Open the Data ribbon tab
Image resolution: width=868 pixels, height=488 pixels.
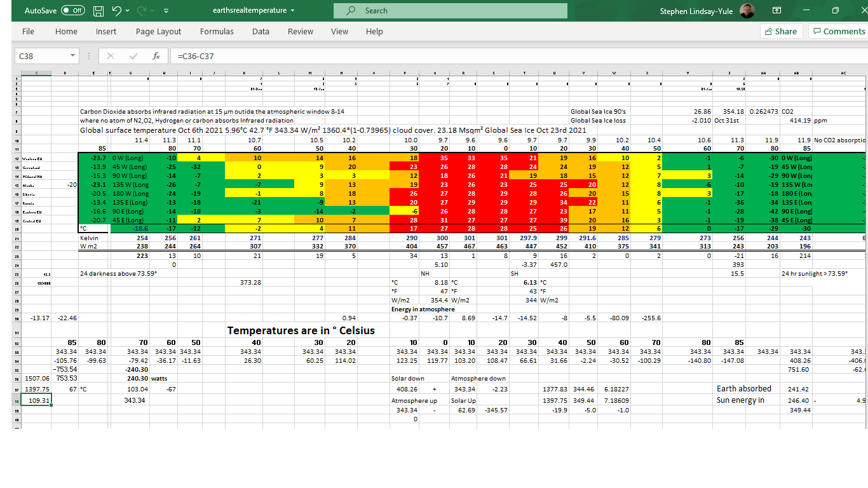[x=261, y=31]
